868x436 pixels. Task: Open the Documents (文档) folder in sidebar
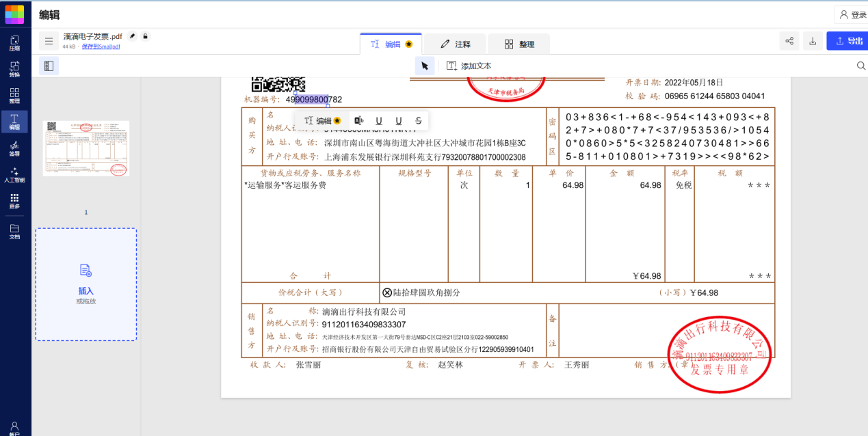(x=14, y=231)
